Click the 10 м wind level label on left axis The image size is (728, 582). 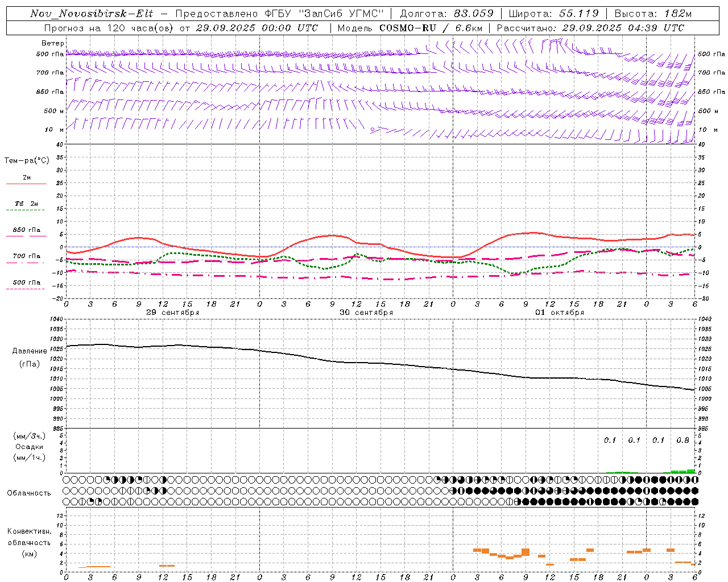pos(54,130)
